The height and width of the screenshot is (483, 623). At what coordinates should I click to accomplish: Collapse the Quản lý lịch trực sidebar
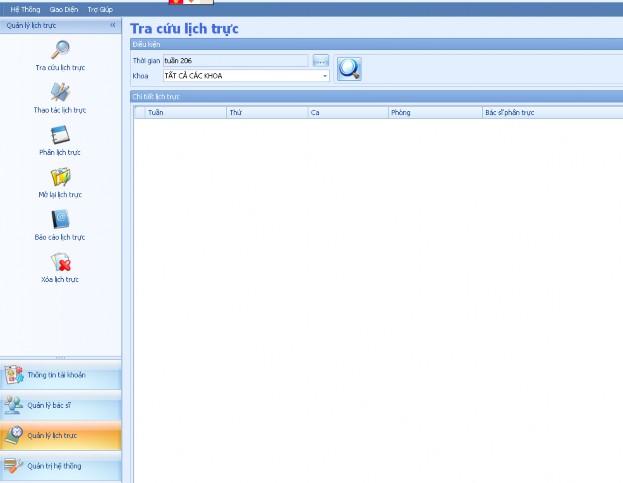click(x=112, y=23)
